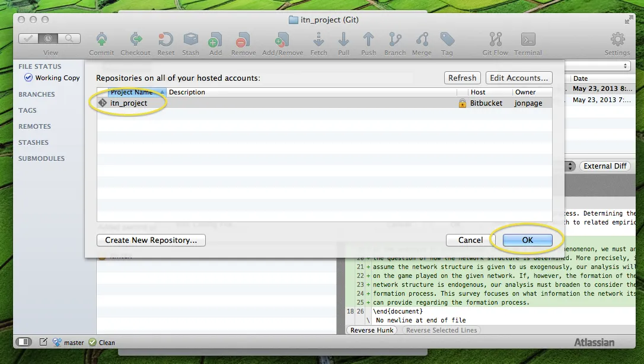Screen dimensions: 644x364
Task: Click the Create New Repository button
Action: pyautogui.click(x=151, y=240)
